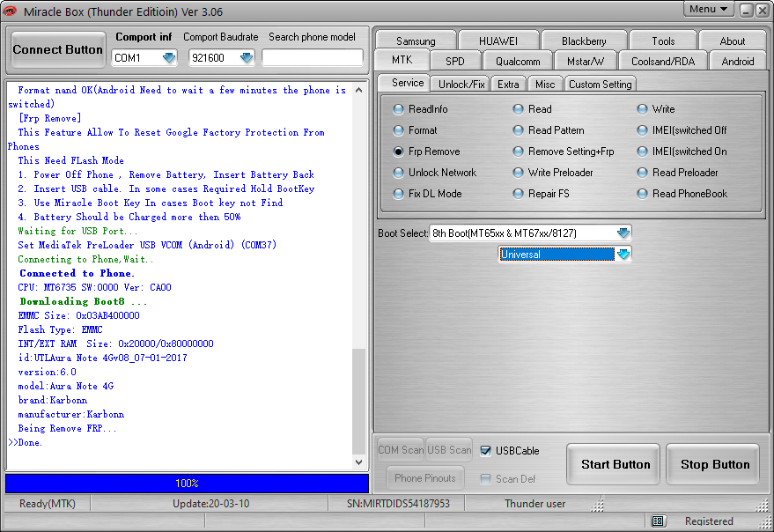Click the ">>Done." log line
774x532 pixels.
click(26, 442)
